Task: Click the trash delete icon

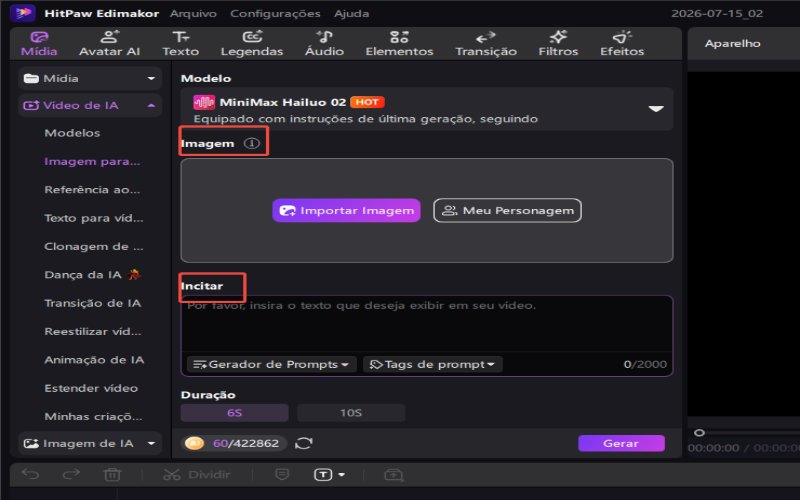Action: [x=112, y=475]
